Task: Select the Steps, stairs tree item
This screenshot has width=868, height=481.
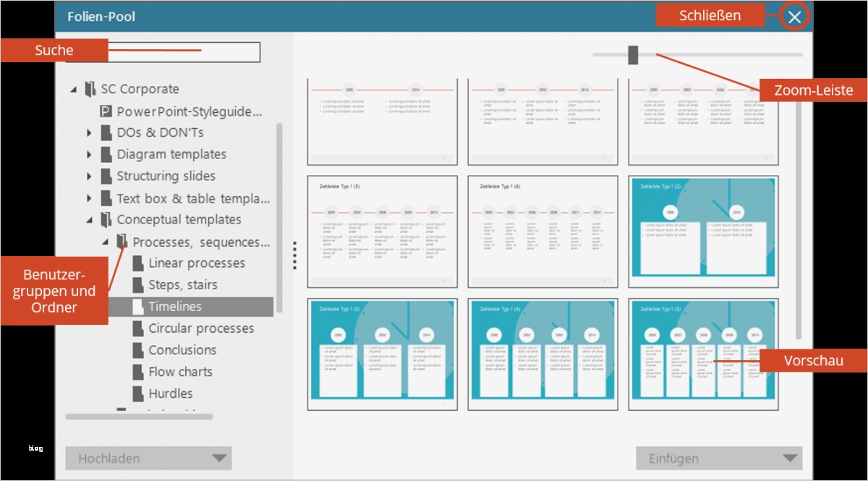Action: tap(182, 284)
